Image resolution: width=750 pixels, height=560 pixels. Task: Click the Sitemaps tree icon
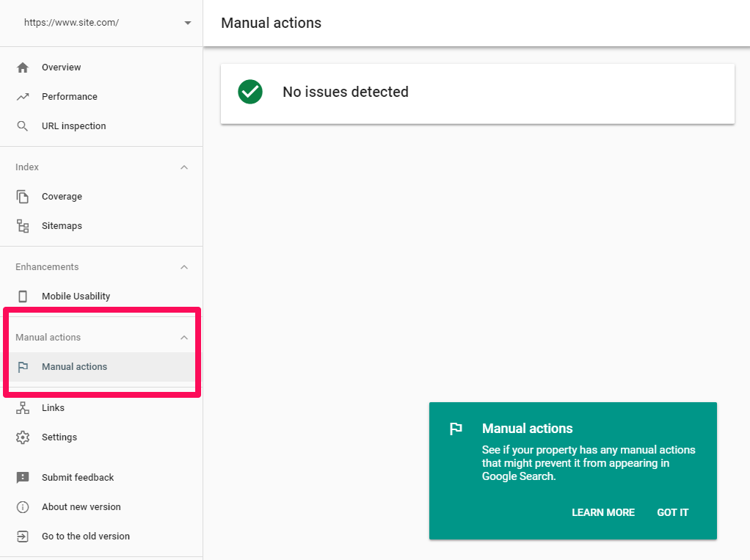pos(23,226)
